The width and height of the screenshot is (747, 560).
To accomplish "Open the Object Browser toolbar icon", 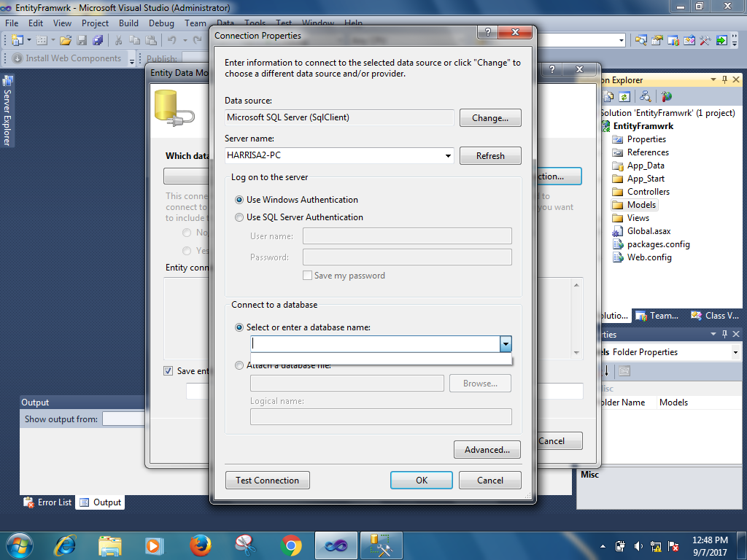I will point(689,40).
